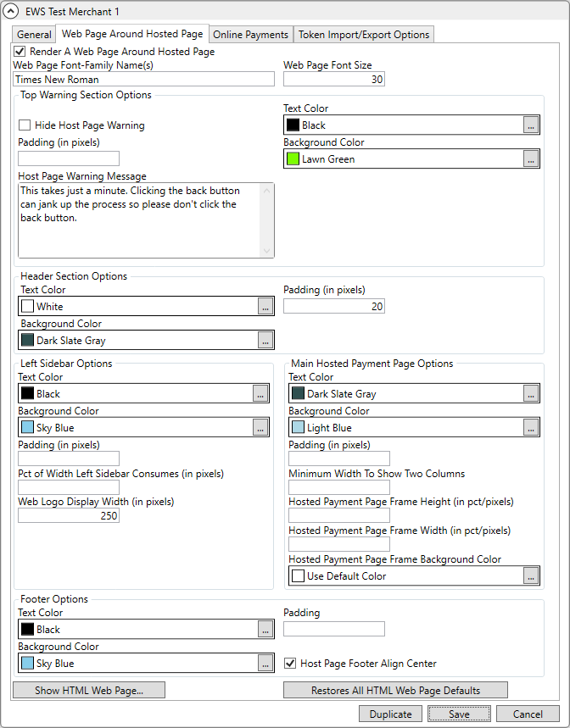This screenshot has width=570, height=728.
Task: Open Hosted Payment Page Frame Background Color chooser
Action: (530, 575)
